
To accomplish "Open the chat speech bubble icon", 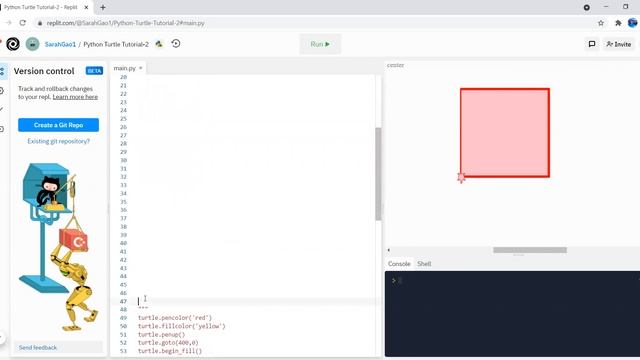I will click(592, 44).
